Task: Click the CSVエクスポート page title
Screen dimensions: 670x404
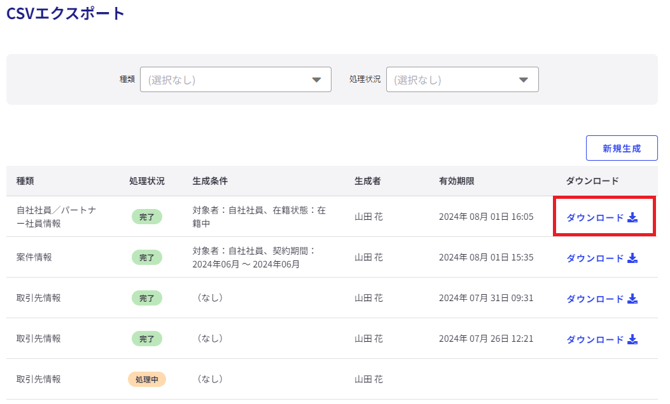Action: 66,14
